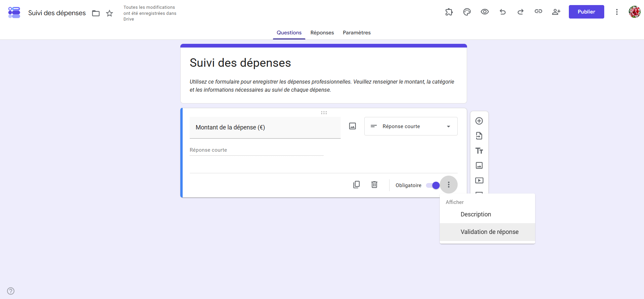
Task: Open the Réponse courte question type dropdown
Action: click(411, 126)
